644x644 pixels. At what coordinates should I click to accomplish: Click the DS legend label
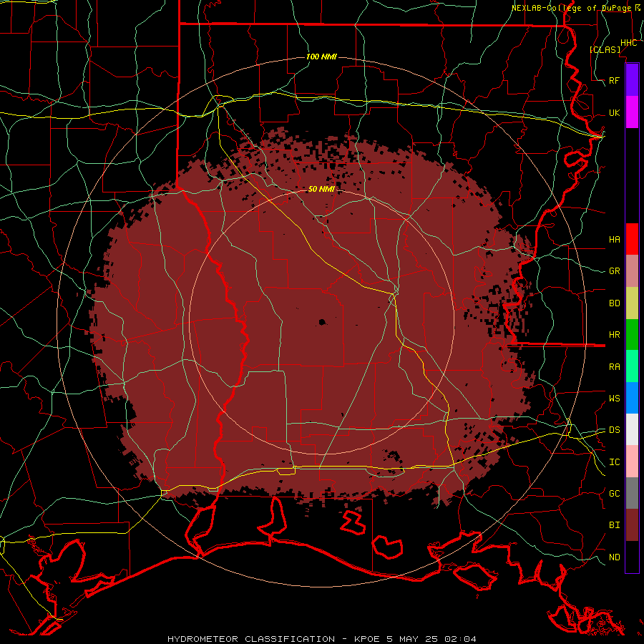coord(615,430)
